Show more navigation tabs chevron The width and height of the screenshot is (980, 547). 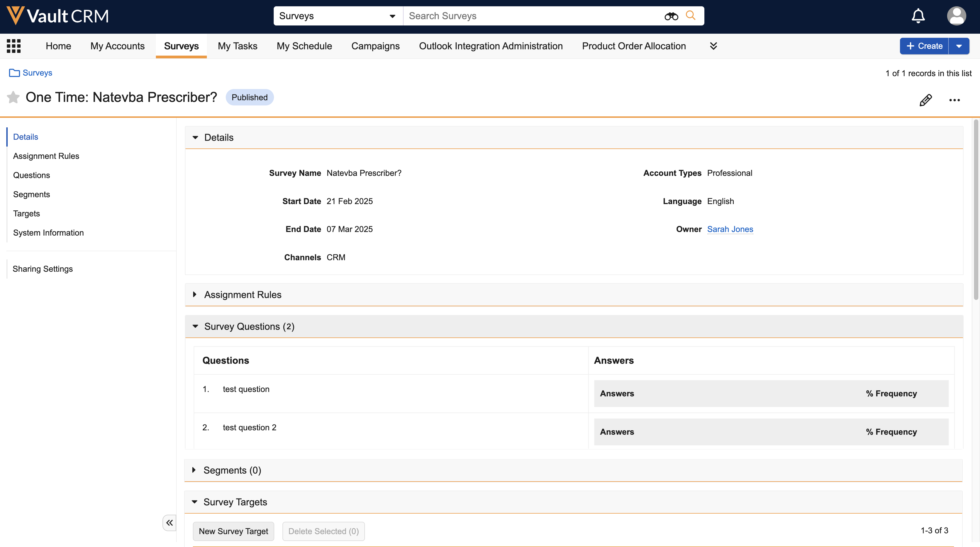[x=713, y=46]
